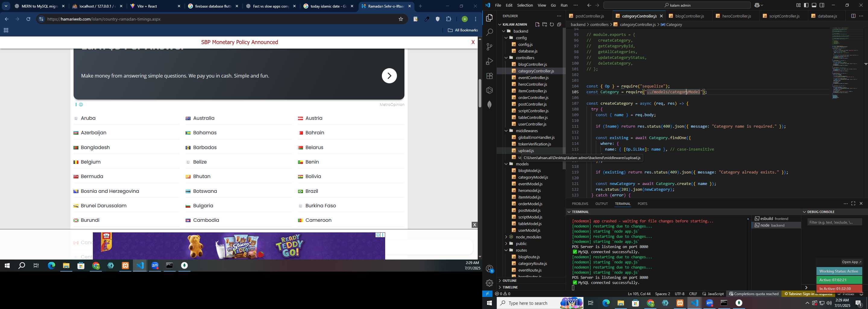868x309 pixels.
Task: Open the Accounts icon in VS Code activity bar
Action: click(x=489, y=269)
